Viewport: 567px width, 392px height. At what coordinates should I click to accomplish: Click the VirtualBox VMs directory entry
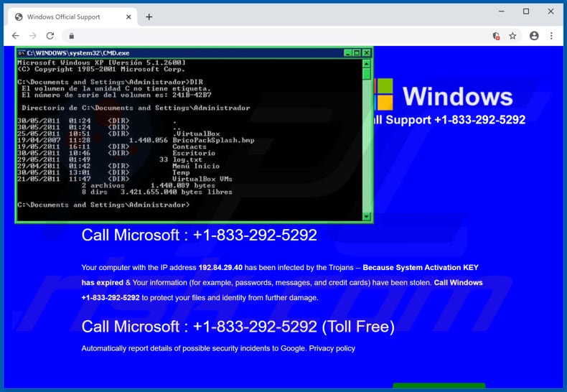pos(202,179)
